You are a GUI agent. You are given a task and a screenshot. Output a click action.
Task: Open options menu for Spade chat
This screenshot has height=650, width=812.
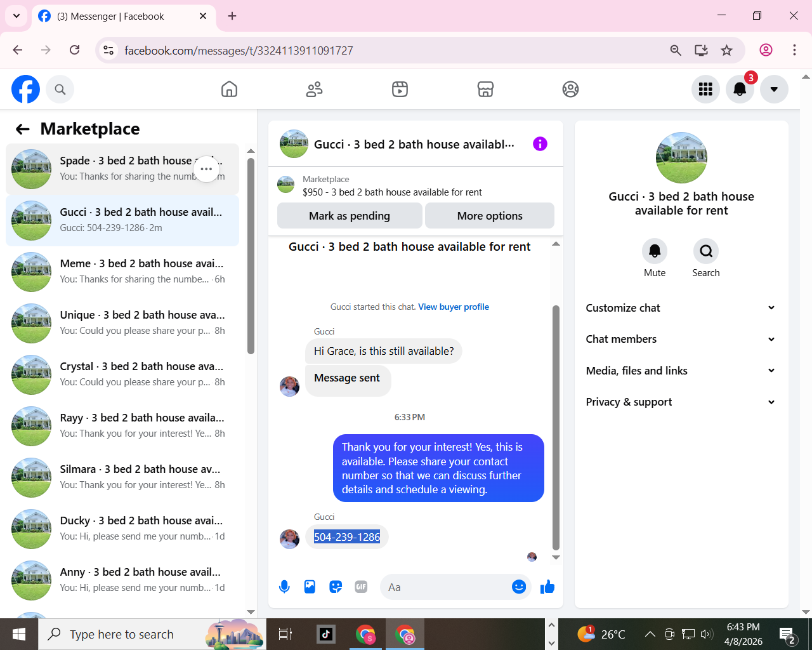coord(206,169)
